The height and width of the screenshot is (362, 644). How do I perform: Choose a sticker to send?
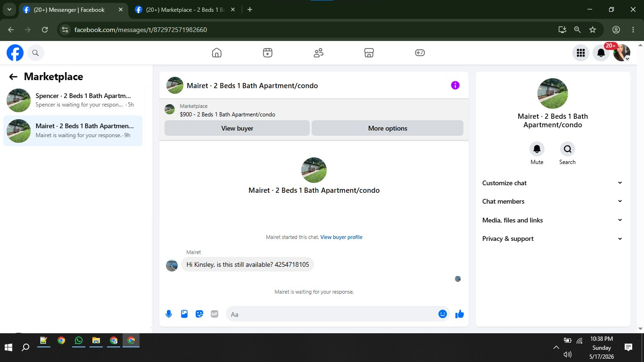click(199, 314)
